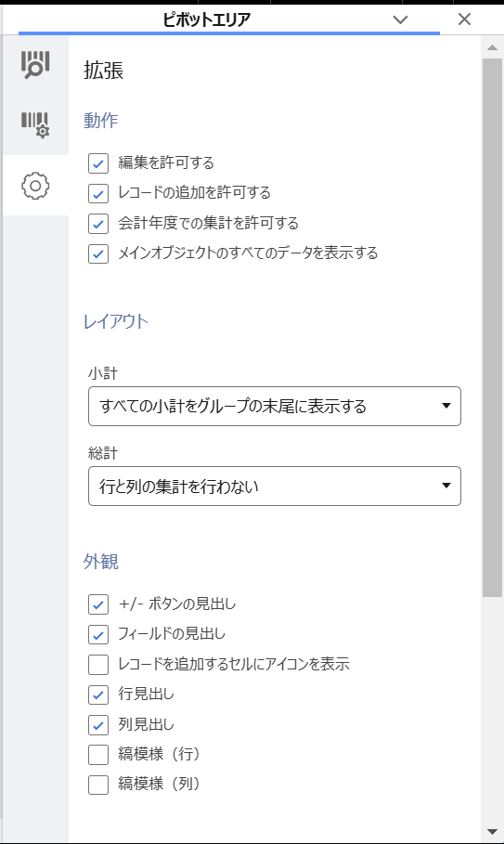Viewport: 504px width, 844px height.
Task: Toggle 会計年度での集計を許可する checkbox
Action: pyautogui.click(x=98, y=224)
